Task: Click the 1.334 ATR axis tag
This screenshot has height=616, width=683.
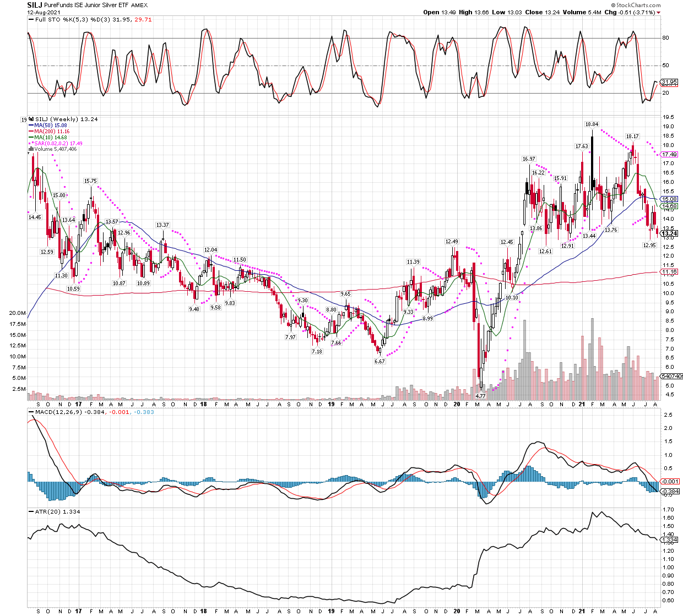Action: pos(669,540)
